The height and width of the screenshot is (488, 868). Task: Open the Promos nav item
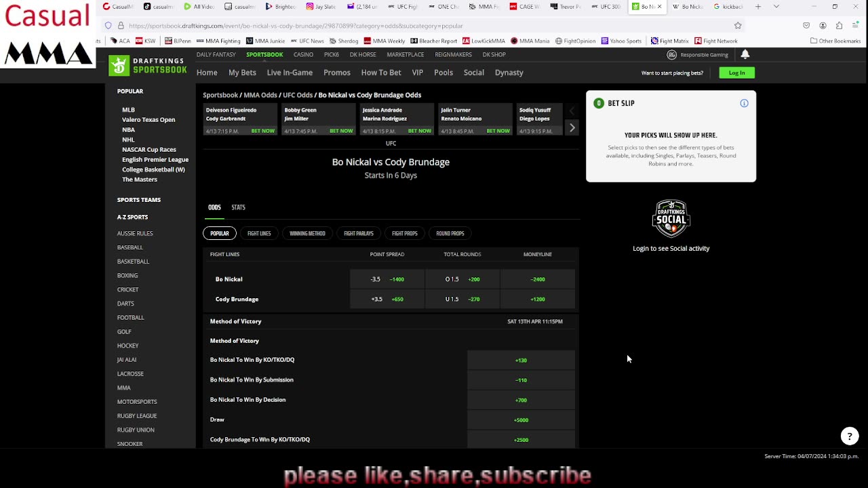[x=337, y=73]
